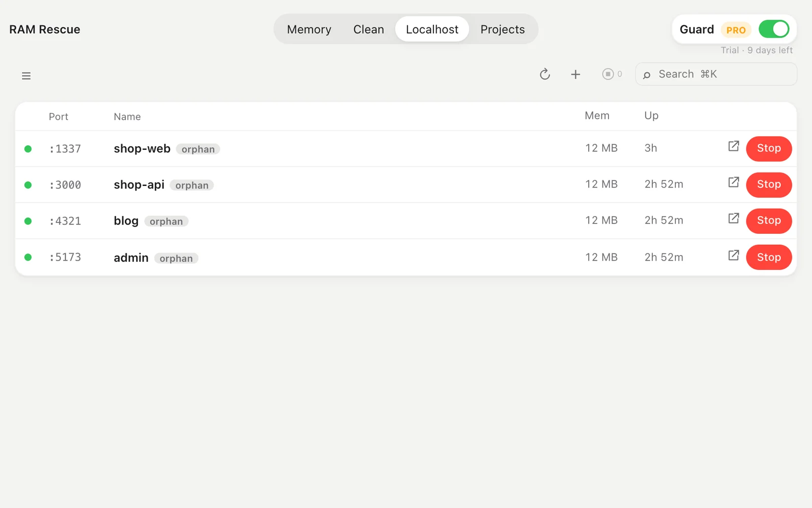Click green status dot for port 5173

[28, 257]
